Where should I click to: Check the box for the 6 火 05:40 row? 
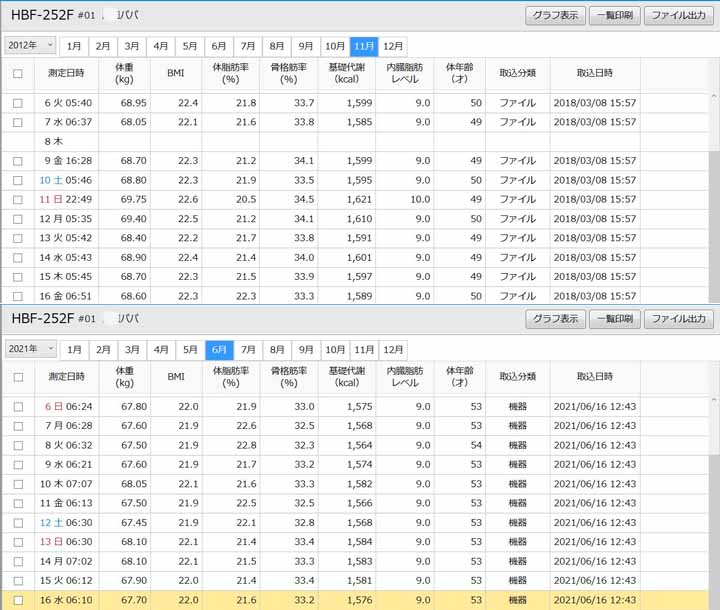point(18,103)
